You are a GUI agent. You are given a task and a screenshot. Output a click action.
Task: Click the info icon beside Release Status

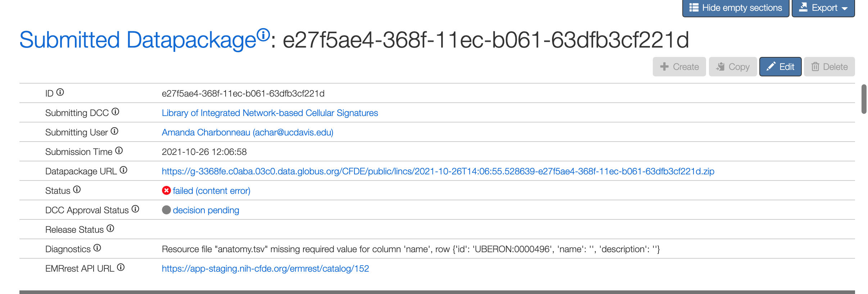[110, 228]
